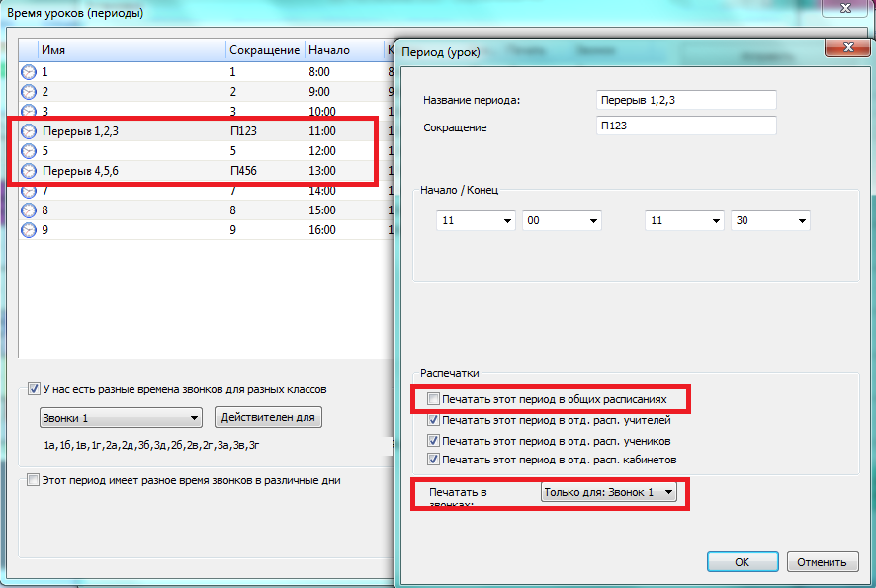Click the Название периода text field

click(686, 100)
